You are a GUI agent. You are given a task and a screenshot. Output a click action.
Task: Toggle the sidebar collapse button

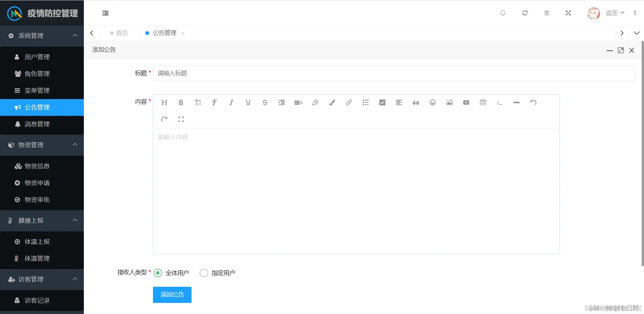click(105, 13)
